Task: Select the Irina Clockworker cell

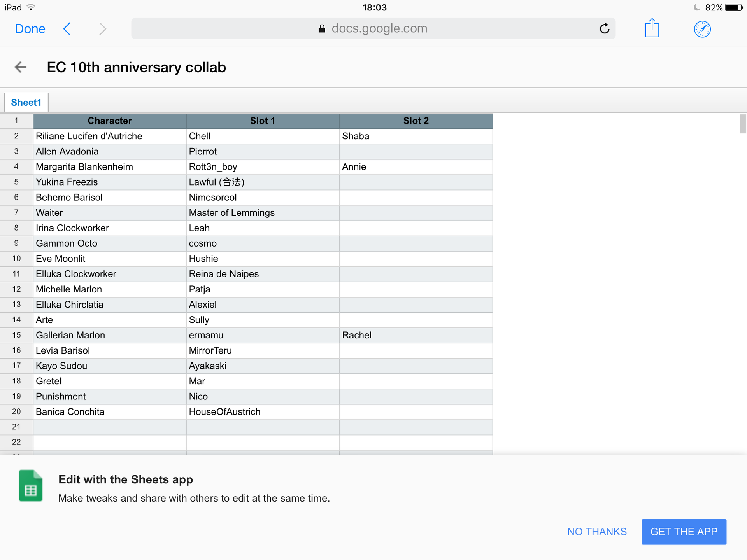Action: (x=110, y=228)
